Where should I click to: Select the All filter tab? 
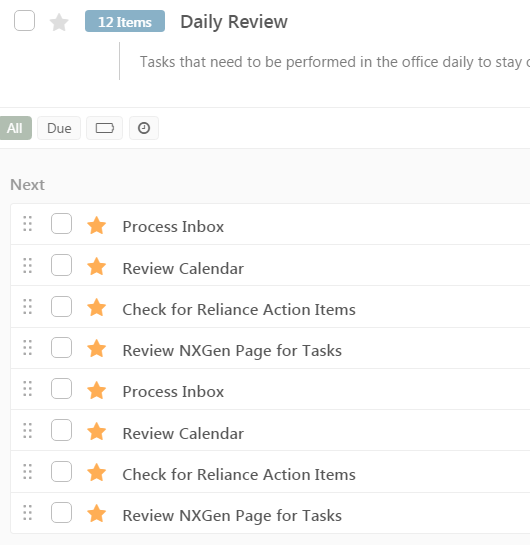click(x=15, y=128)
